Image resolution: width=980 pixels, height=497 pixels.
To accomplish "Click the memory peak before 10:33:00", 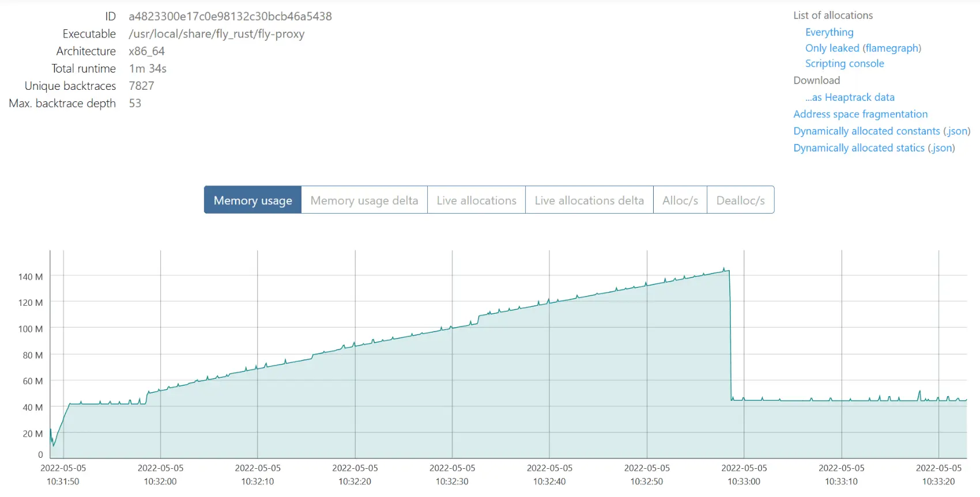I will point(725,270).
